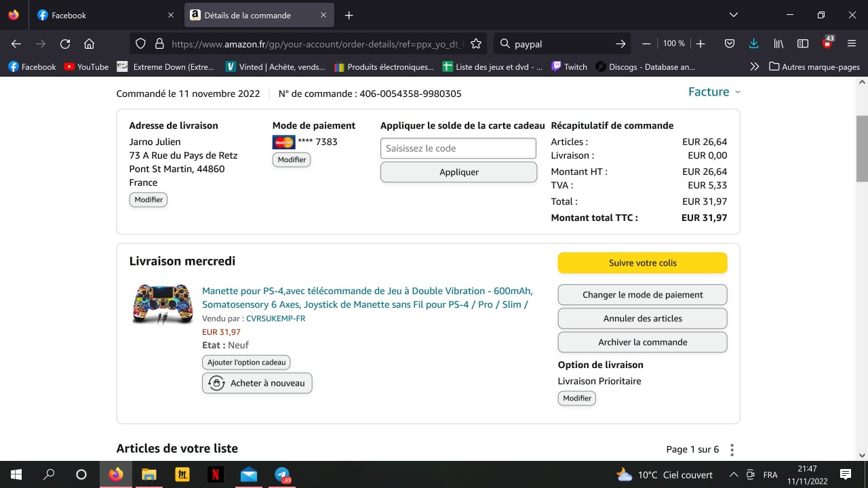The width and height of the screenshot is (868, 488).
Task: Show more bookmarks with the chevron
Action: pos(754,66)
